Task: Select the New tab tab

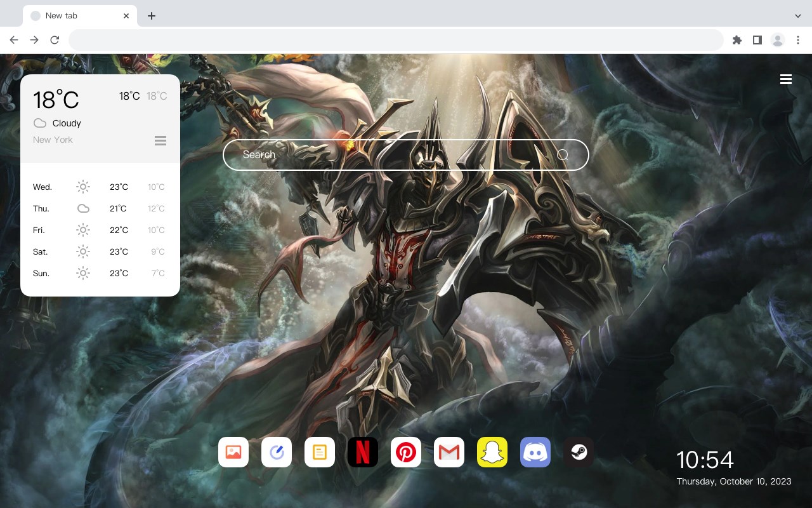Action: pos(80,16)
